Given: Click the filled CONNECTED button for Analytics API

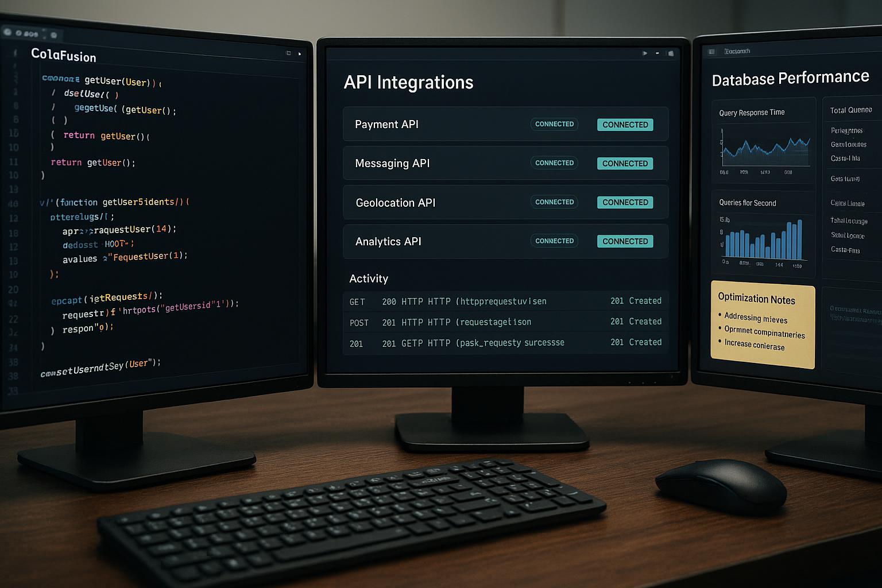Looking at the screenshot, I should pos(625,241).
